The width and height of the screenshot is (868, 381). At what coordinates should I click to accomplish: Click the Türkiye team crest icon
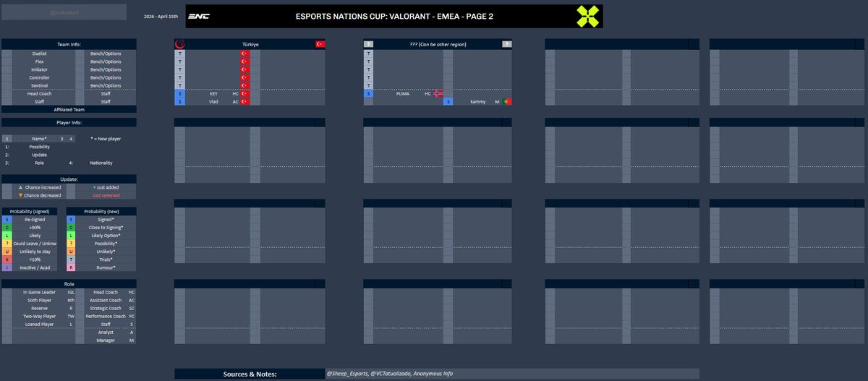pos(179,44)
